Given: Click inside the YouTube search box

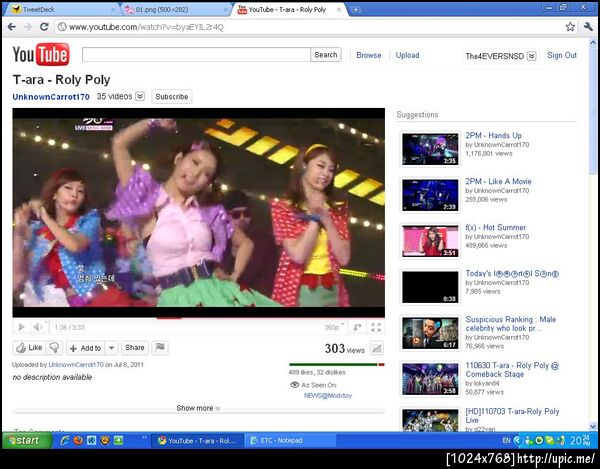Looking at the screenshot, I should tap(196, 55).
